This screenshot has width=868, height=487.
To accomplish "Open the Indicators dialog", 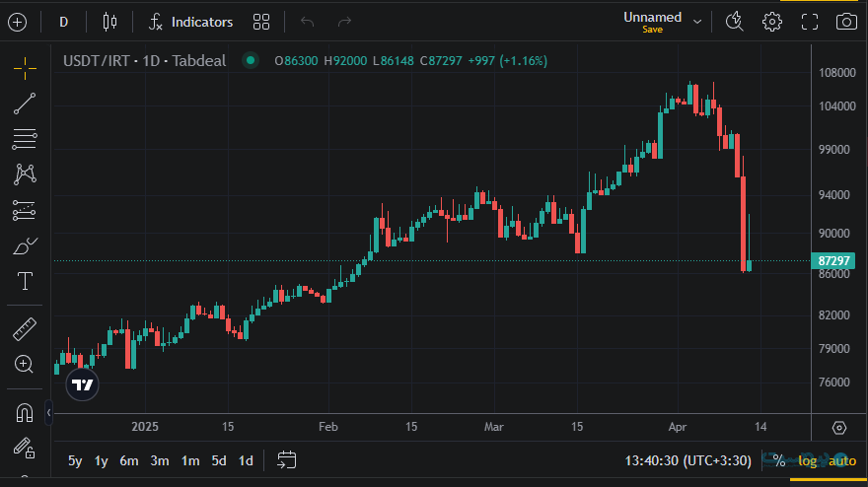I will point(191,22).
